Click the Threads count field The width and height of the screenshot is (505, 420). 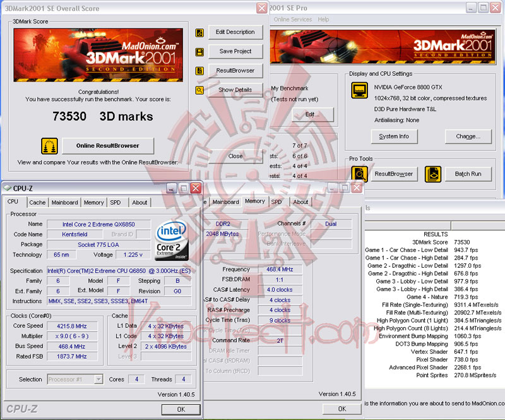click(184, 380)
